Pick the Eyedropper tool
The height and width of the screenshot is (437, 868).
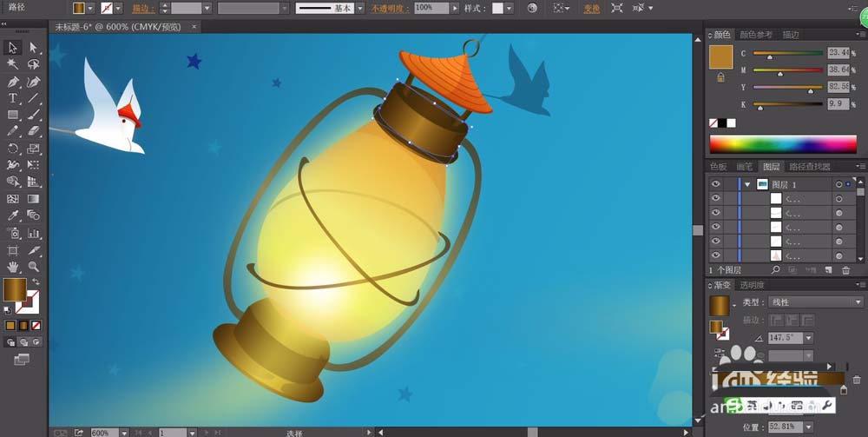tap(13, 215)
